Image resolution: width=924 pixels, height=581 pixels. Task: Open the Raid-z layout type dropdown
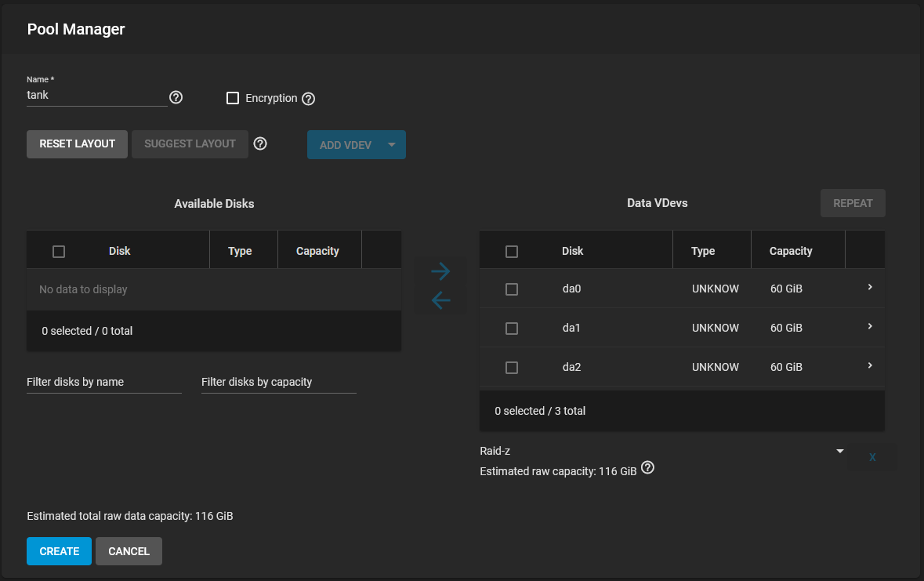pyautogui.click(x=661, y=451)
